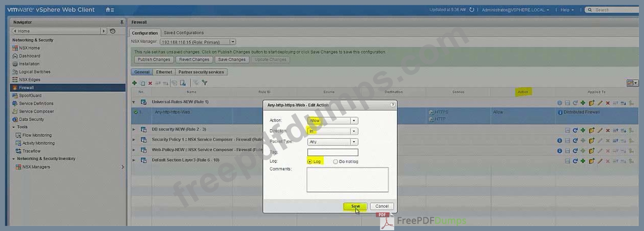Screen dimensions: 644x231
Task: Switch to the Saved Configurations tab
Action: 184,33
